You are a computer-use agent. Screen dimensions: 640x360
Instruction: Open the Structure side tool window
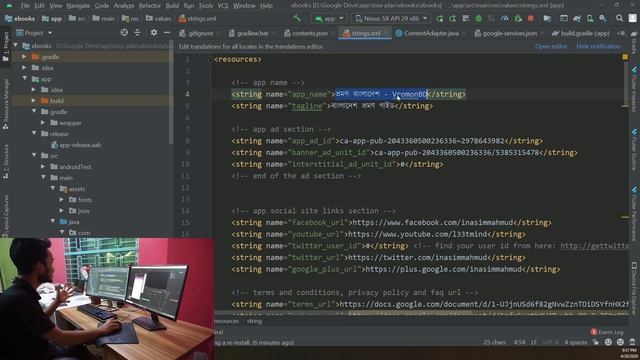(6, 161)
